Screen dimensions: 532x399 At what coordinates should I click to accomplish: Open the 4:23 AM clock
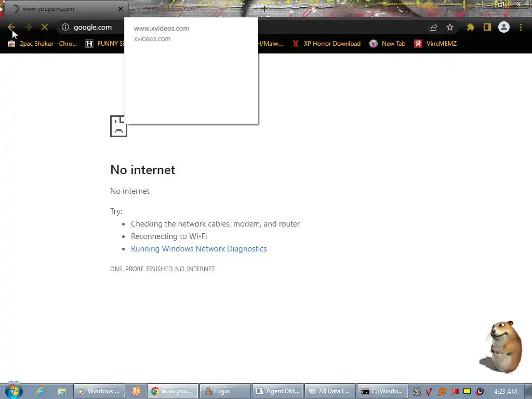tap(506, 392)
